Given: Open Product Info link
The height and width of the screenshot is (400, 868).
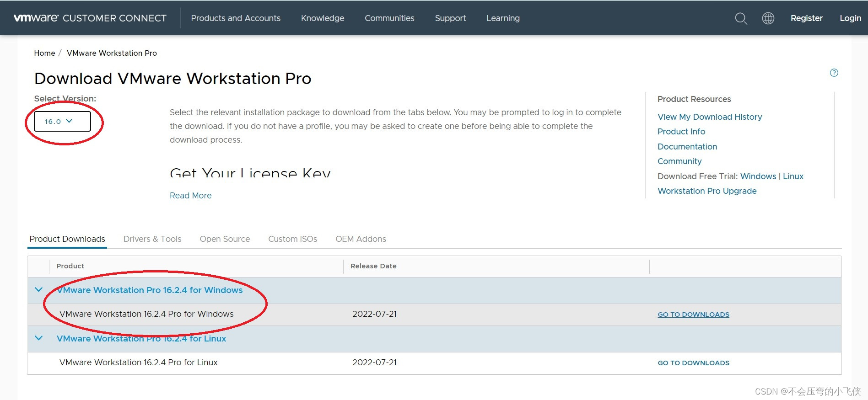Looking at the screenshot, I should (x=681, y=132).
